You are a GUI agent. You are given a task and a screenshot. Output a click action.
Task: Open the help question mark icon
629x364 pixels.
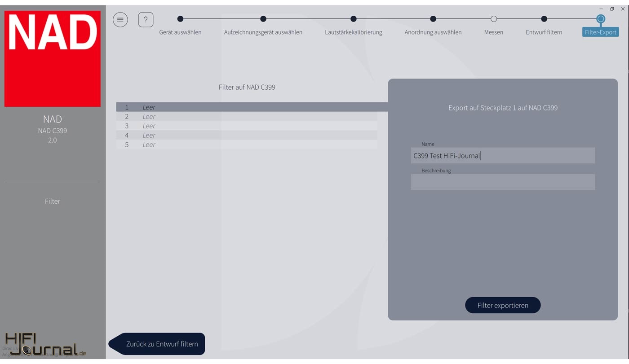coord(146,20)
